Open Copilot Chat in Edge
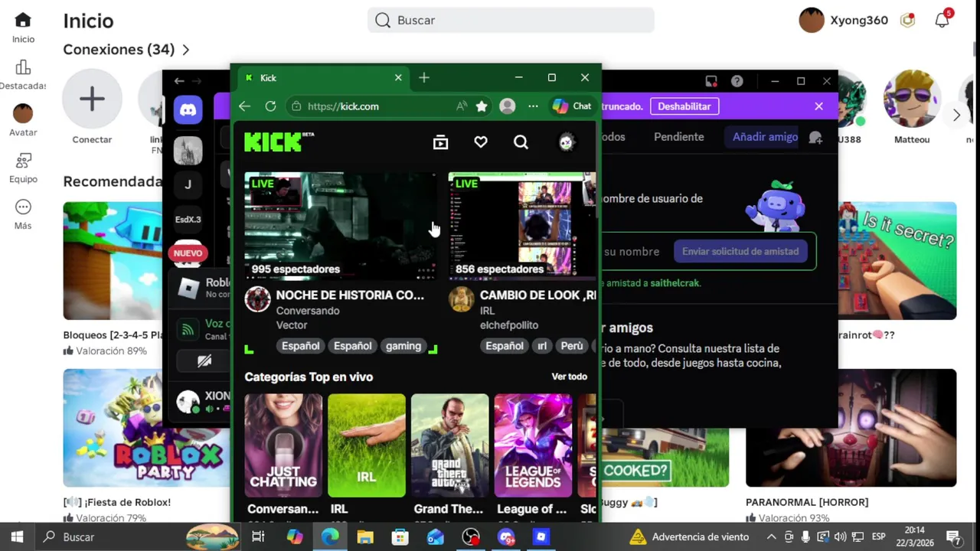The image size is (980, 551). [572, 106]
